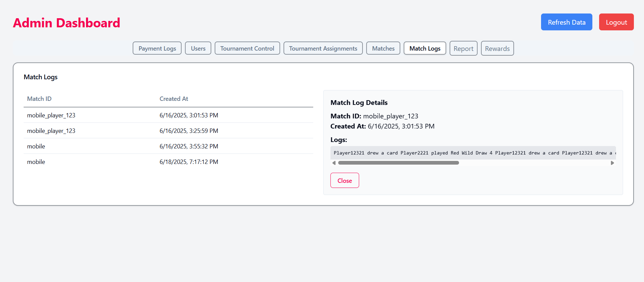Close the Match Log Details panel

click(345, 180)
